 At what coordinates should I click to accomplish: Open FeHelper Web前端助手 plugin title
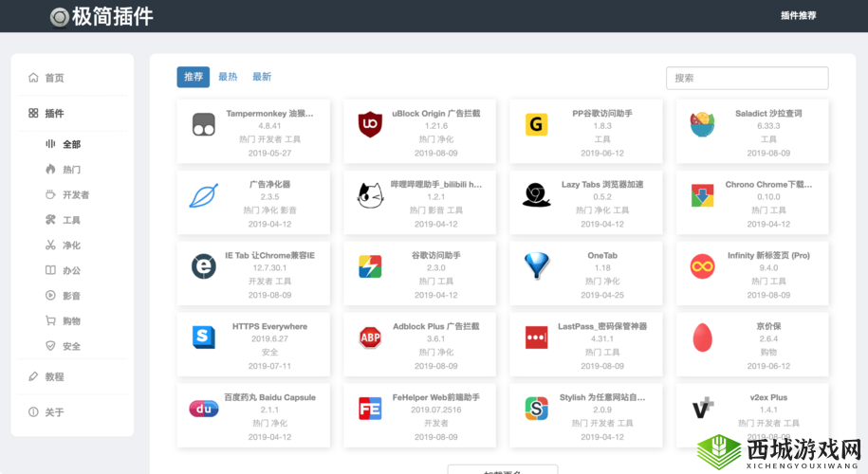(x=436, y=397)
